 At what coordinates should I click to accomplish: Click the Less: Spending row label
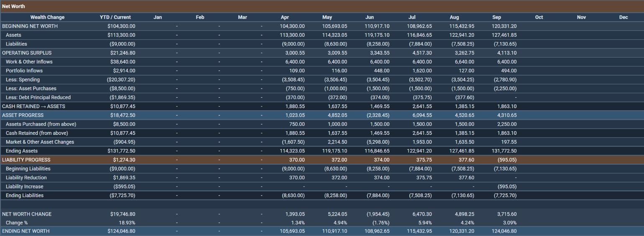tap(23, 79)
